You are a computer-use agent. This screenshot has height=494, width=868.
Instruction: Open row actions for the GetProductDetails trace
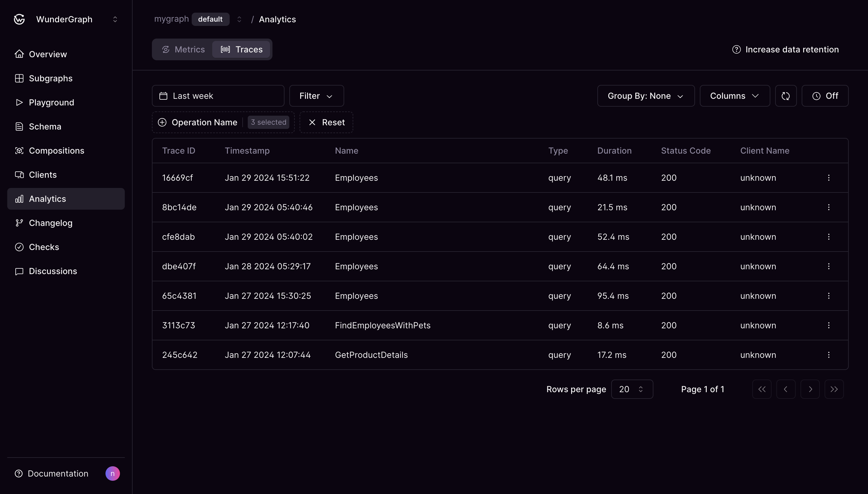click(828, 355)
